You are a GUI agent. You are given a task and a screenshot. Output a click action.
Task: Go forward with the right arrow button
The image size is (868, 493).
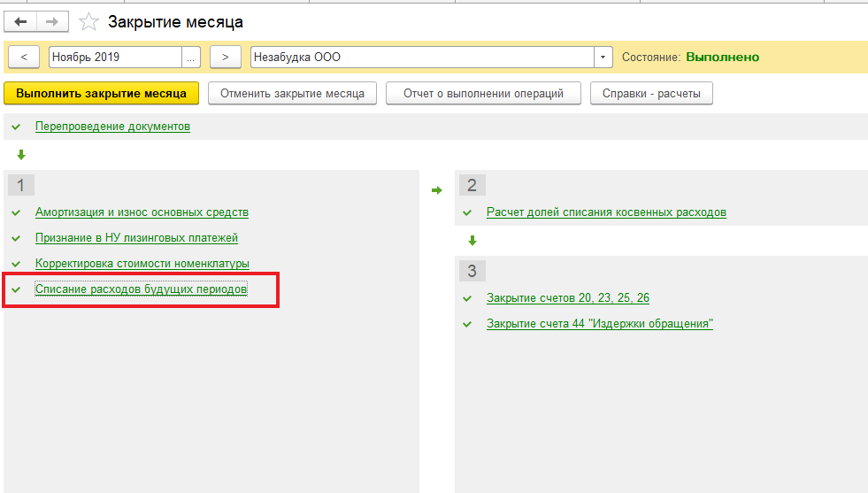[x=52, y=21]
